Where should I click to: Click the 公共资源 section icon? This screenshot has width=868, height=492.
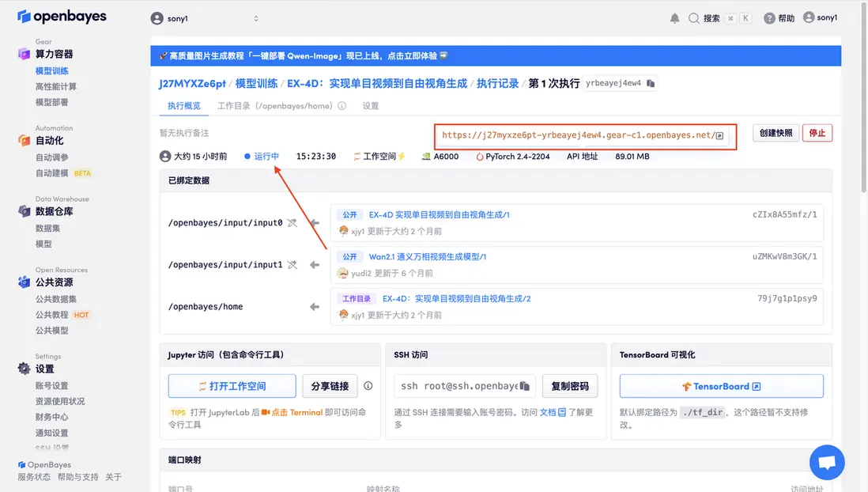(24, 282)
